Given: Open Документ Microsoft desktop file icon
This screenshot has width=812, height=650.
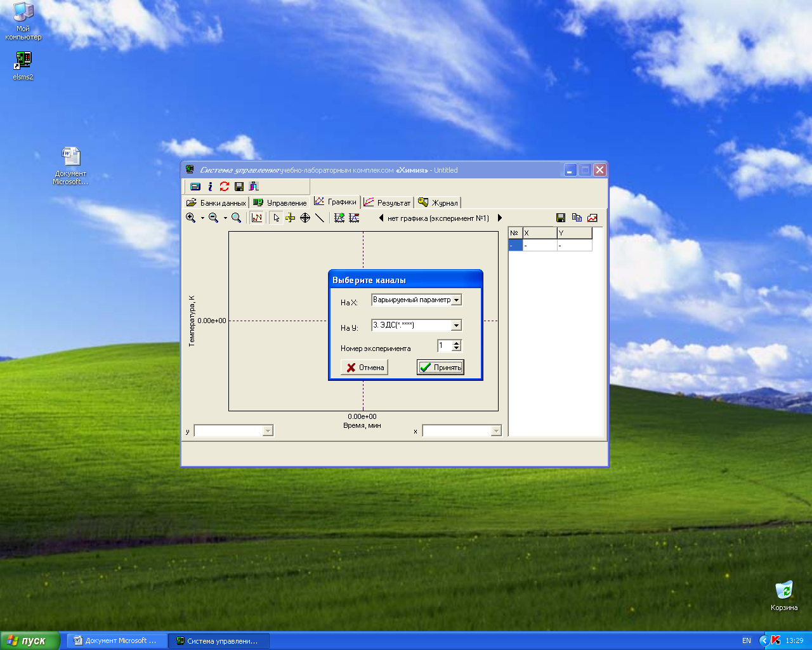Looking at the screenshot, I should (70, 166).
